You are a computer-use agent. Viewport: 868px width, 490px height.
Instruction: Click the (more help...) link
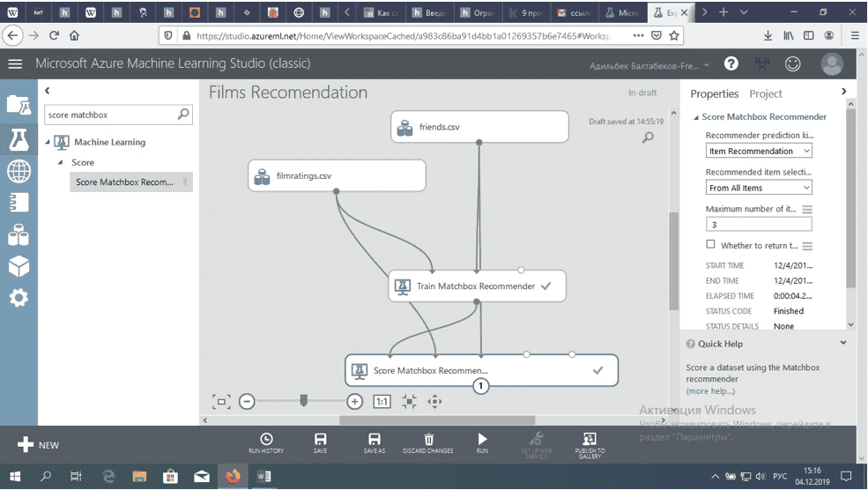click(x=710, y=391)
